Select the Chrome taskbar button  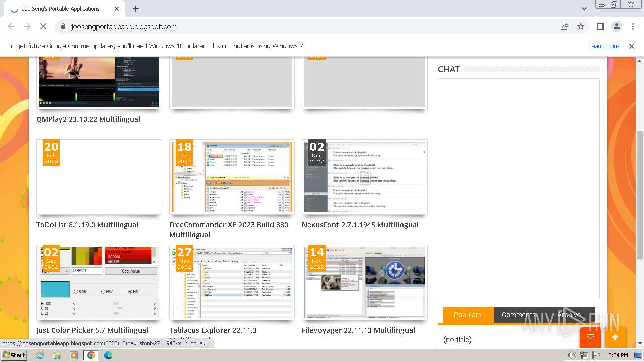point(91,355)
